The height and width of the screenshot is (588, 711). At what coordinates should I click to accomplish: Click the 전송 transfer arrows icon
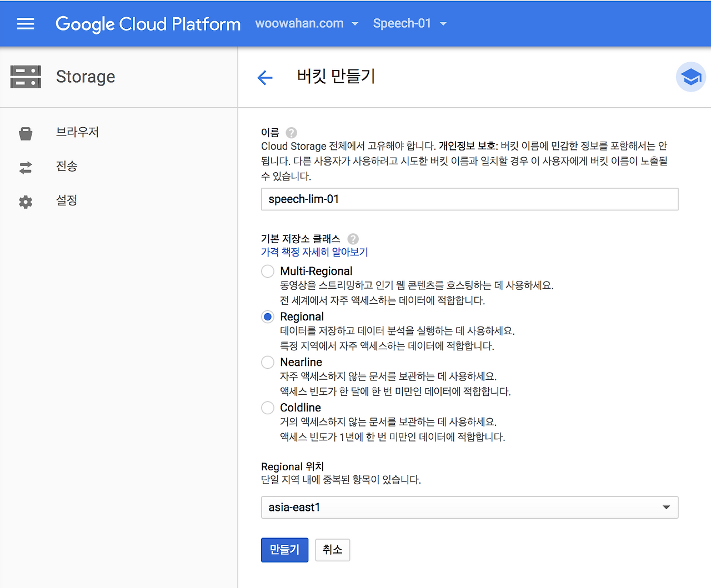coord(26,167)
